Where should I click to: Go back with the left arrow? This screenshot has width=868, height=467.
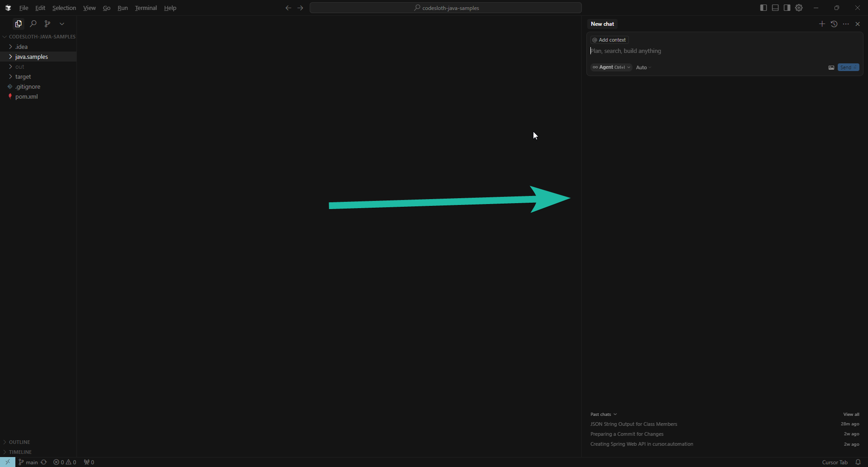pyautogui.click(x=288, y=8)
